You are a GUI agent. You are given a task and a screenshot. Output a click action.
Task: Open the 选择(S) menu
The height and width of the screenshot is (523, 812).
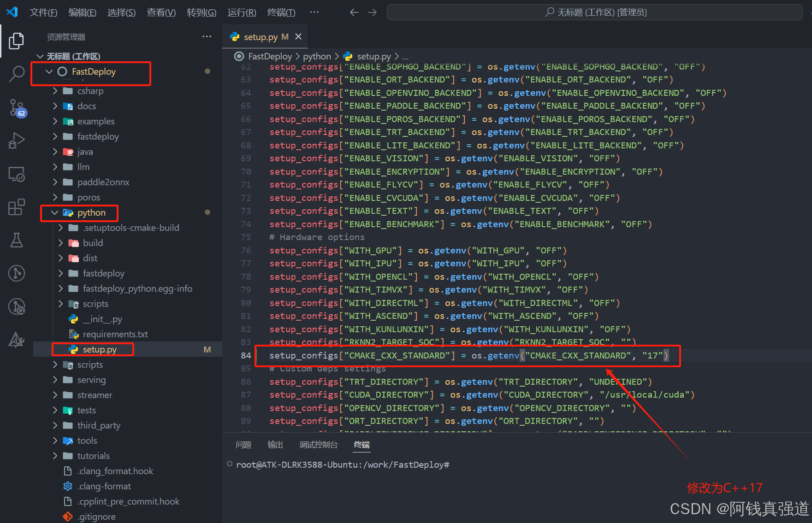point(121,12)
